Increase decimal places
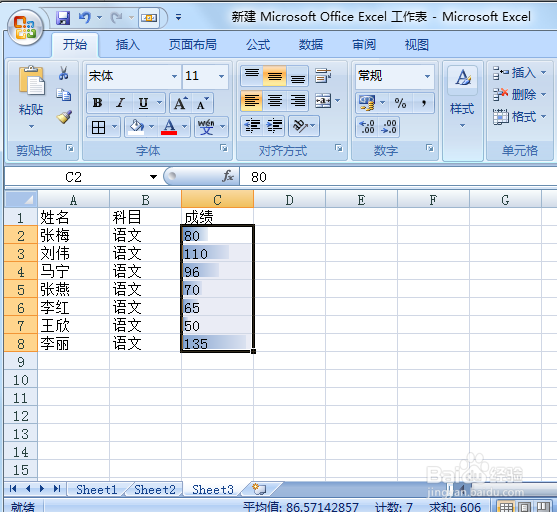 (367, 127)
